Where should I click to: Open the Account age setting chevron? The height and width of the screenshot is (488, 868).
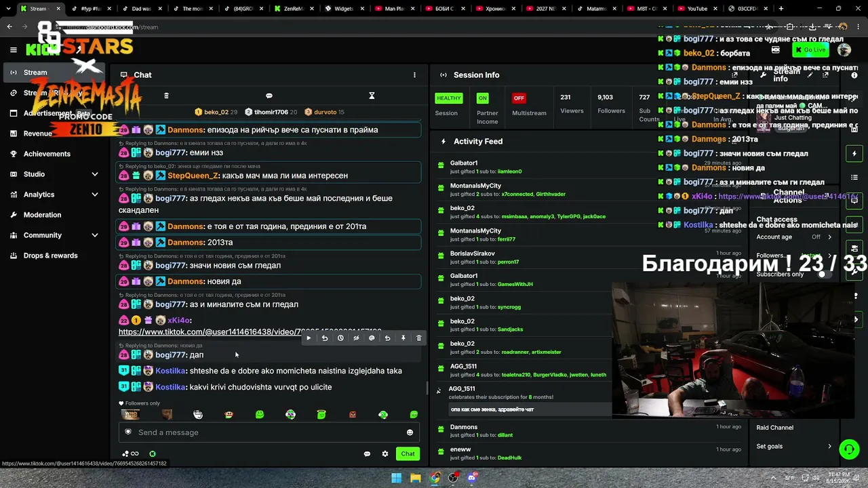pos(829,237)
